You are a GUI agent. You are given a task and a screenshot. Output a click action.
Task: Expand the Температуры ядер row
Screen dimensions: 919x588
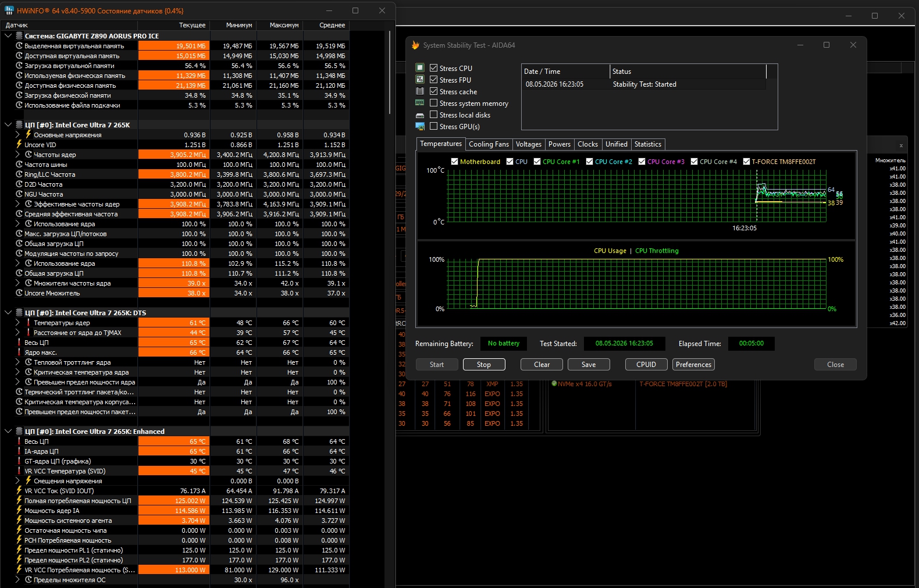[17, 323]
